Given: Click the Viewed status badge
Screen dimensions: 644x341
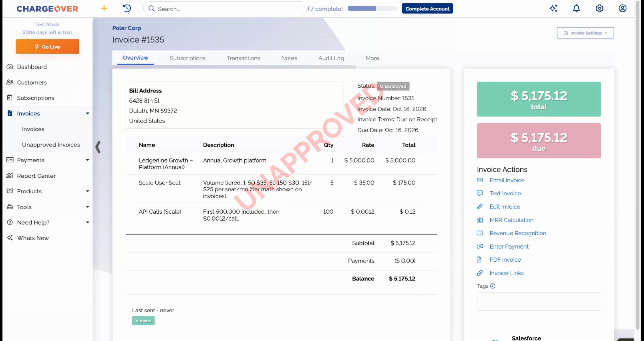Looking at the screenshot, I should point(143,321).
